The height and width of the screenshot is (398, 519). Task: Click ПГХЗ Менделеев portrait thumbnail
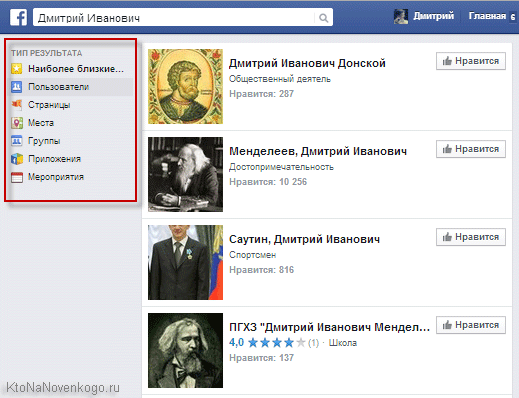pyautogui.click(x=185, y=350)
